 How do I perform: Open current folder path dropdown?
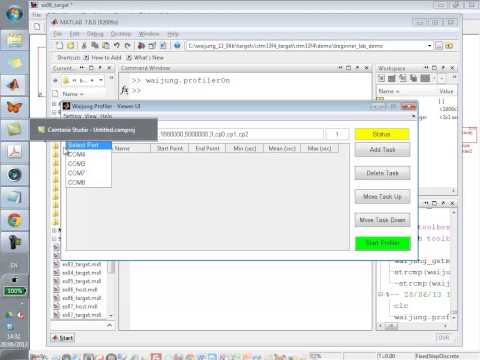(430, 46)
